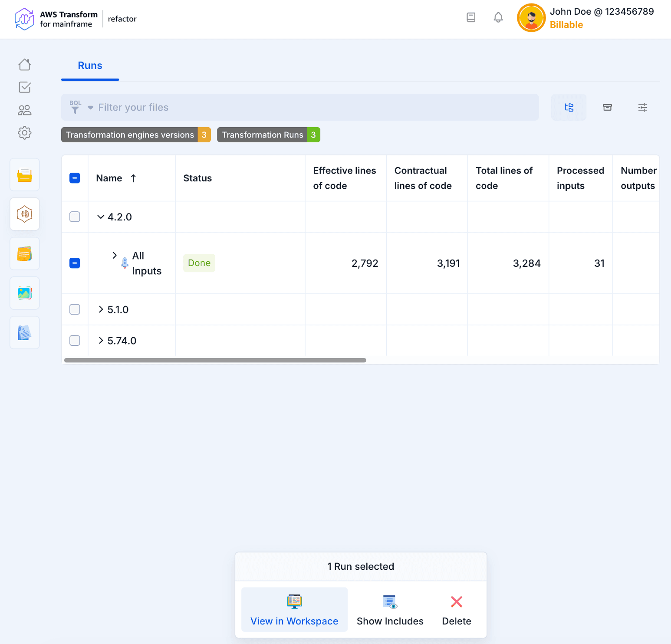Image resolution: width=671 pixels, height=644 pixels.
Task: Open the BQL filter dropdown arrow
Action: click(x=90, y=108)
